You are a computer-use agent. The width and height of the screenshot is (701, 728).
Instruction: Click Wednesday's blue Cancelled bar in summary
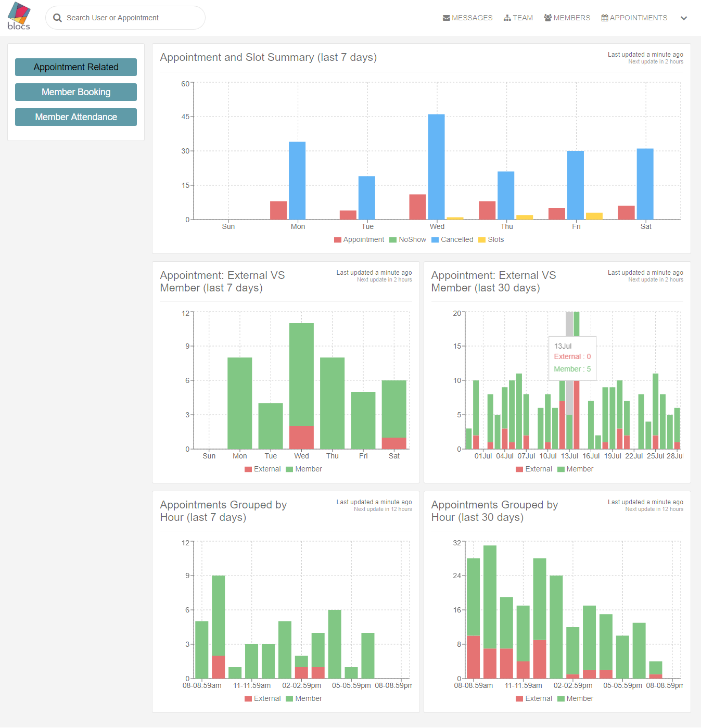[436, 167]
